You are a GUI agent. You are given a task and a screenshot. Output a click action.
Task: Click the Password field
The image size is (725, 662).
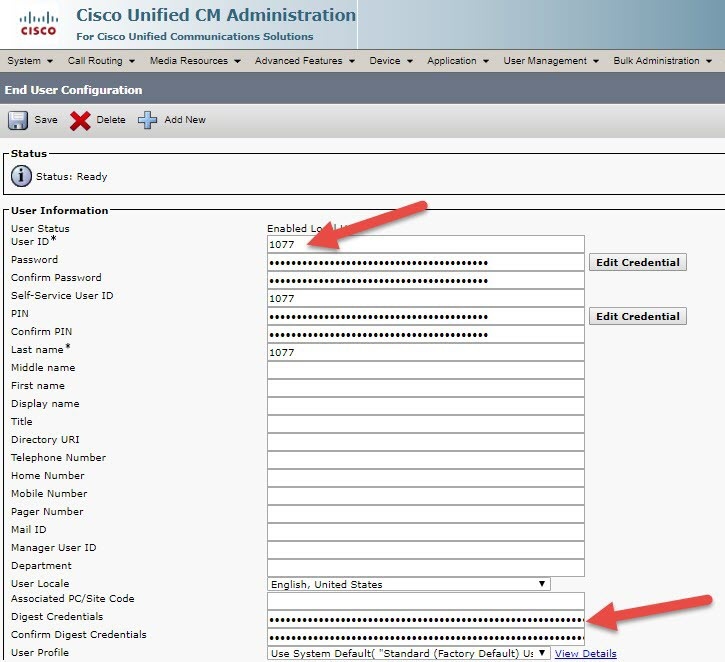coord(426,262)
